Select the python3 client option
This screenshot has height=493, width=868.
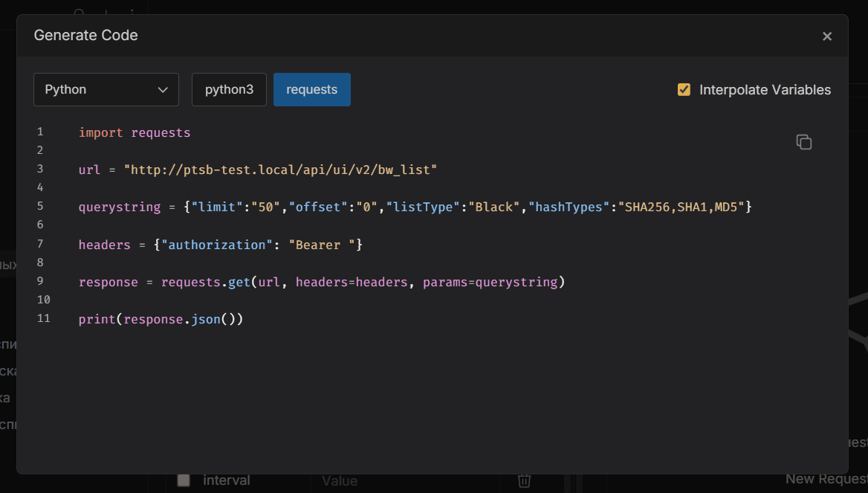pos(229,90)
